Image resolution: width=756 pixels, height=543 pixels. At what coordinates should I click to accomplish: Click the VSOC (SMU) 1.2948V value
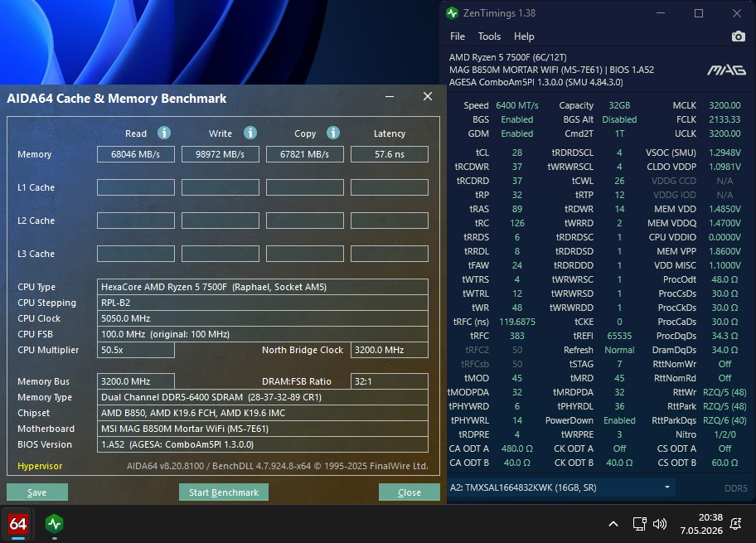724,153
